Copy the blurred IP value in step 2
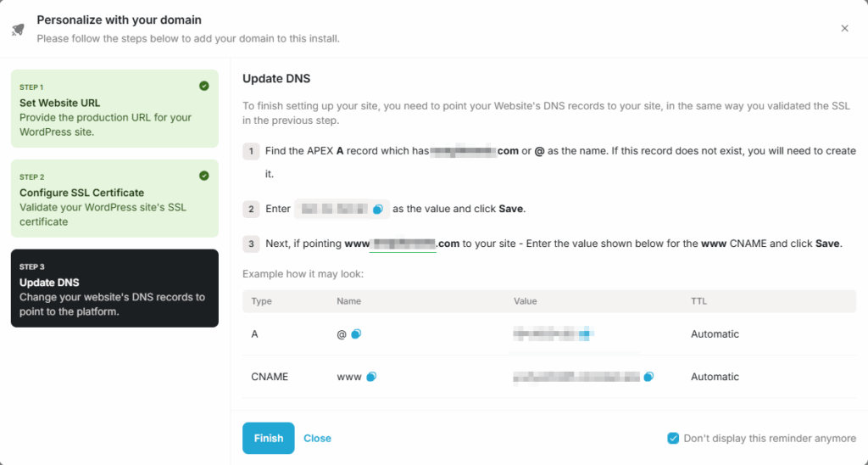This screenshot has width=868, height=465. pyautogui.click(x=378, y=208)
